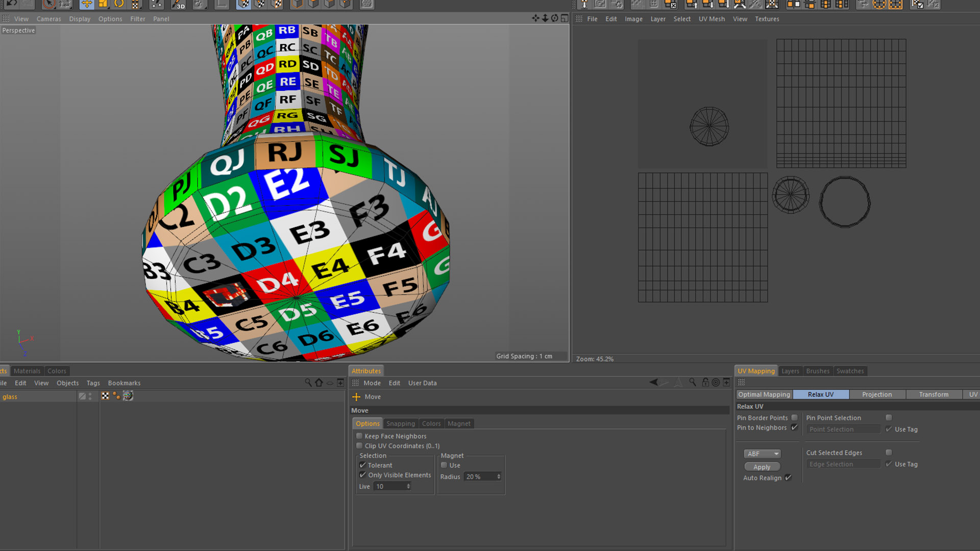Select the Rotate tool icon

point(119,4)
